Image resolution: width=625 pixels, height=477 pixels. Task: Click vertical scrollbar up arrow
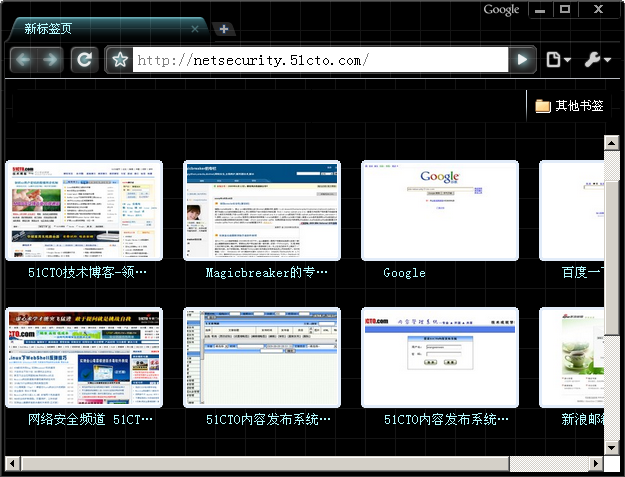click(x=611, y=143)
